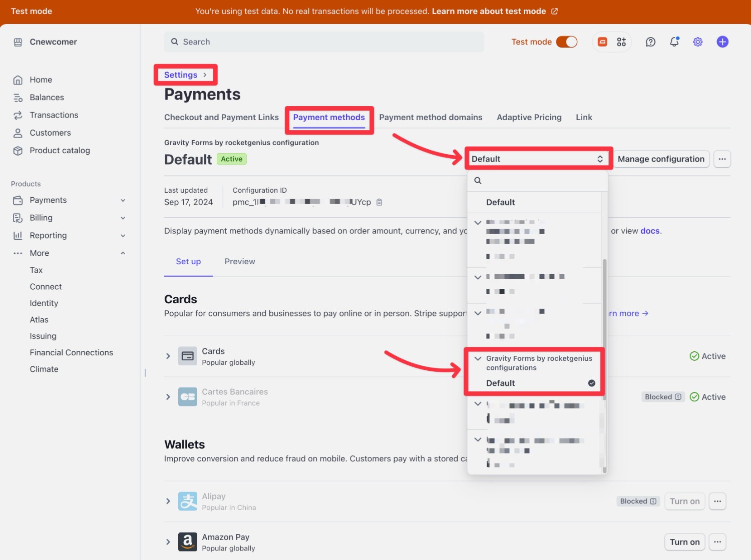
Task: Expand the Cartes Bancaires row
Action: point(168,397)
